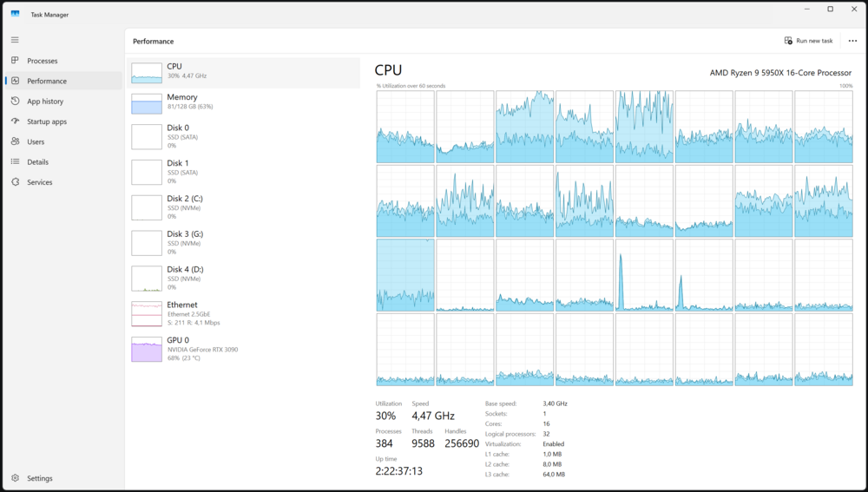This screenshot has height=492, width=868.
Task: Select the CPU item in resource list
Action: [x=244, y=73]
